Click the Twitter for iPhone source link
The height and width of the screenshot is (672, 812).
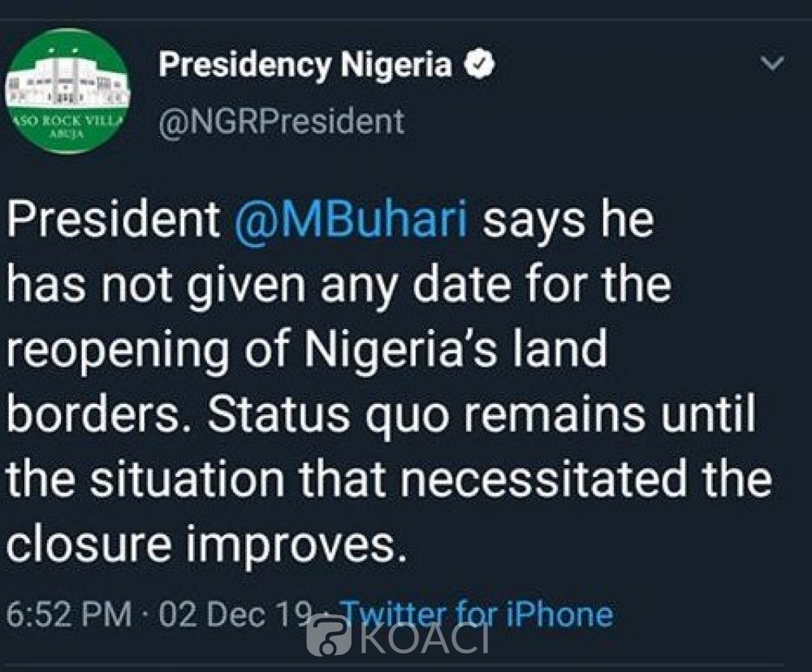(x=476, y=613)
